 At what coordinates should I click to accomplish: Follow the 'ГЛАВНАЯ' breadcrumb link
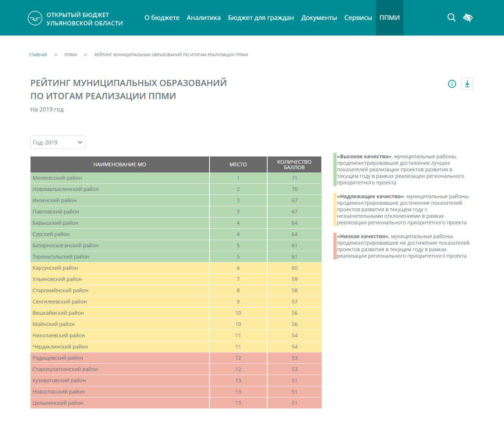[38, 55]
